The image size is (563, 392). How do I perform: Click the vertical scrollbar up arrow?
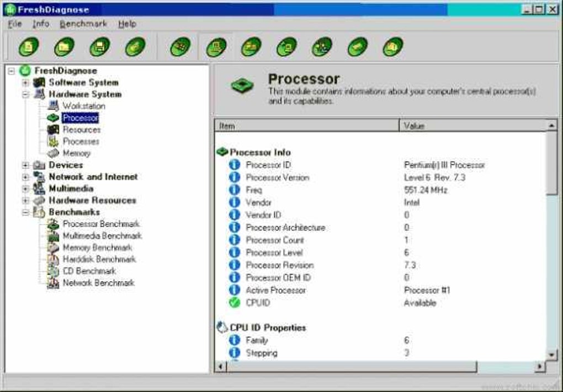551,125
